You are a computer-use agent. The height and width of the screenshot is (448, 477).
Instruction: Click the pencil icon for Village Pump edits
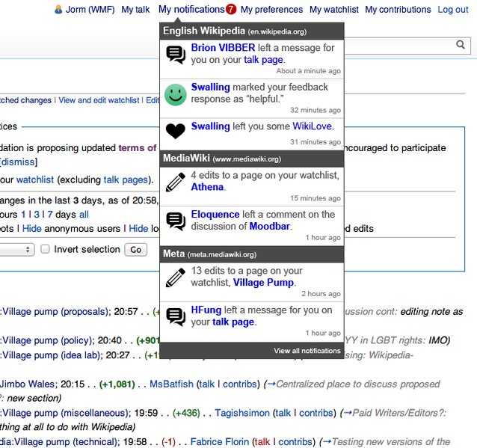(176, 277)
